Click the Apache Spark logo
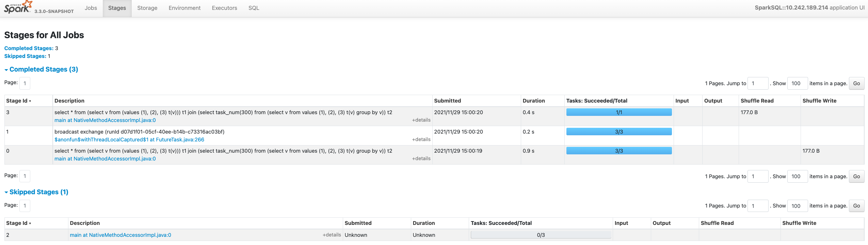The width and height of the screenshot is (868, 245). (x=18, y=7)
